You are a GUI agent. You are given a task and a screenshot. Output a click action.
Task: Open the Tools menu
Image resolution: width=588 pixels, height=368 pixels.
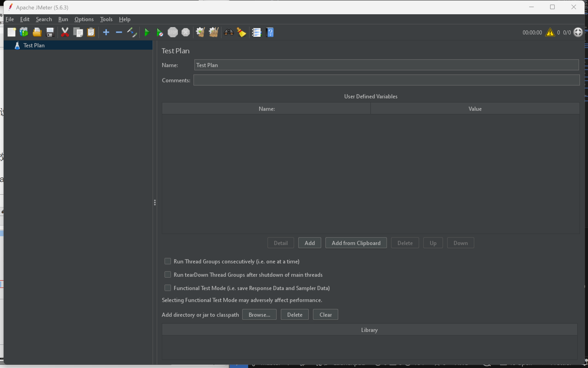[x=106, y=19]
